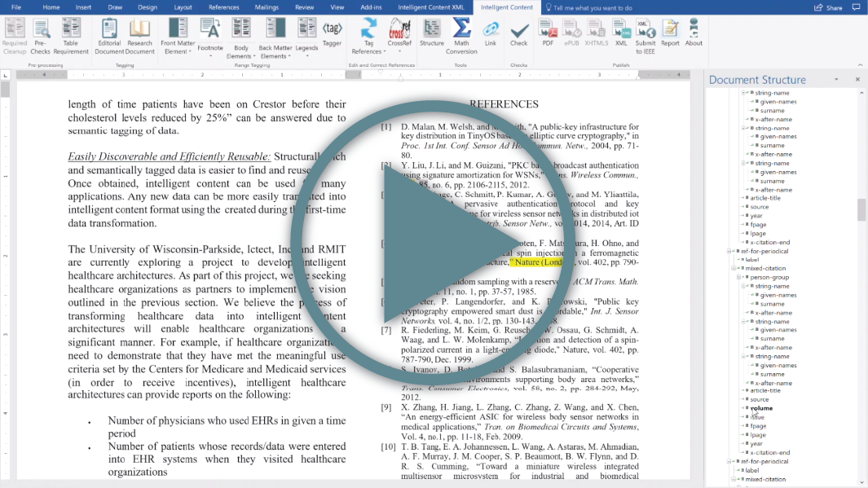Tag as Research Document

(x=139, y=37)
